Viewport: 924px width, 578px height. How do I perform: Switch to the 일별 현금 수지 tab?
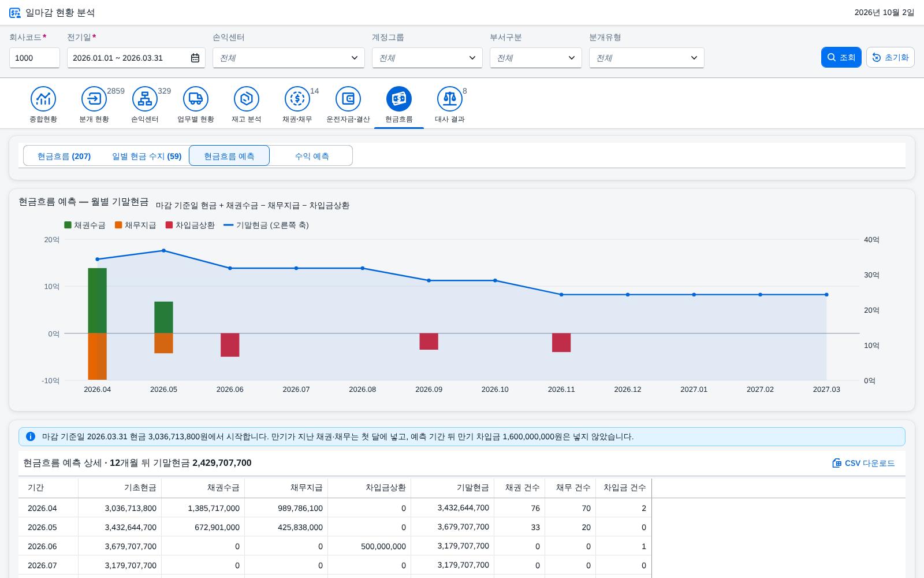pyautogui.click(x=147, y=156)
